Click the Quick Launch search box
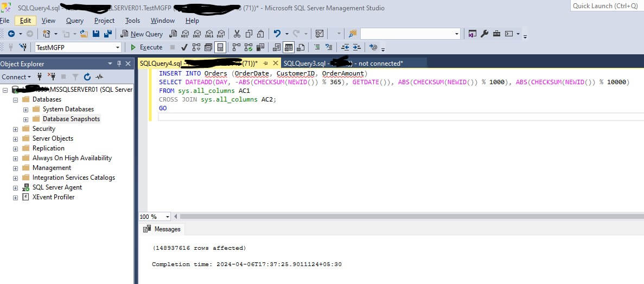 click(x=607, y=6)
